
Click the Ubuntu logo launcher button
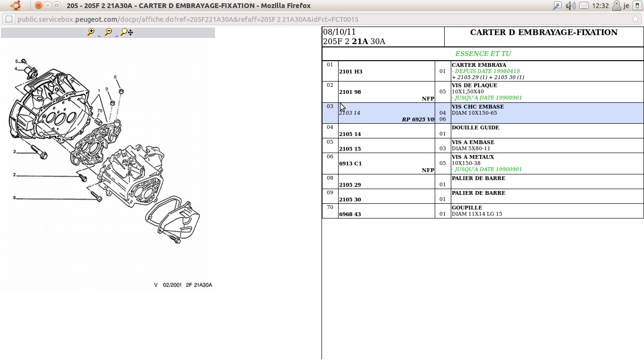click(x=16, y=6)
